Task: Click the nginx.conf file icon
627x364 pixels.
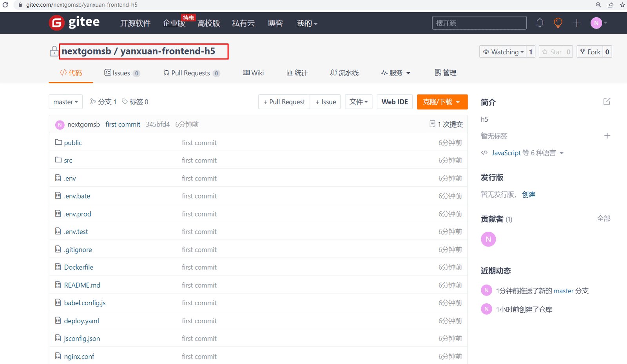Action: 58,356
